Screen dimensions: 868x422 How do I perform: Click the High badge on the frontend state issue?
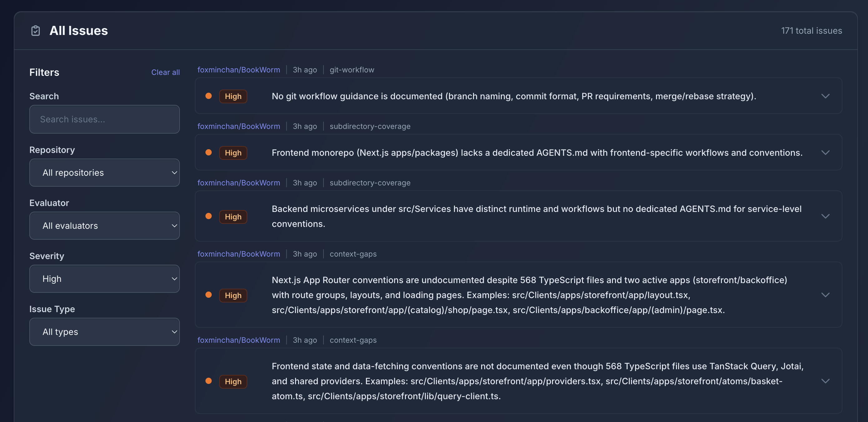click(233, 381)
